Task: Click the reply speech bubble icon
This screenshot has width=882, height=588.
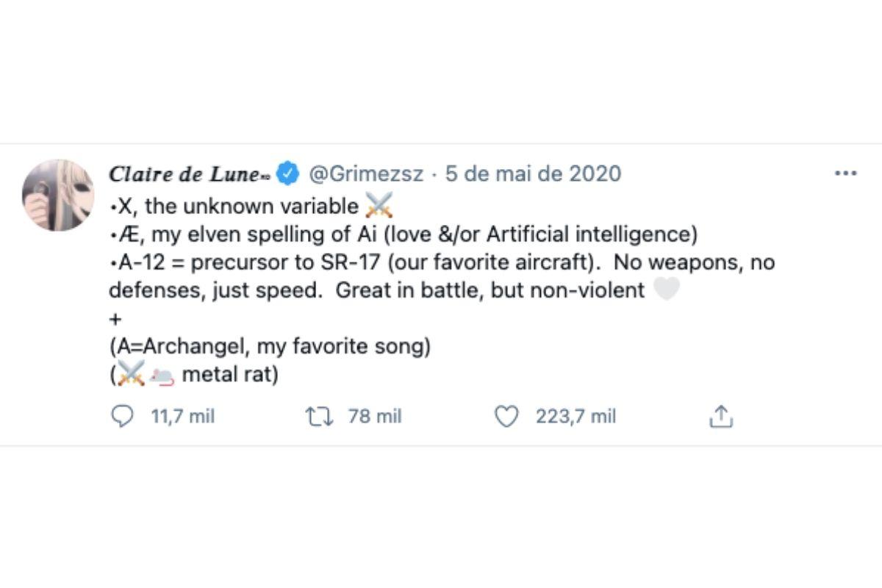Action: click(121, 417)
